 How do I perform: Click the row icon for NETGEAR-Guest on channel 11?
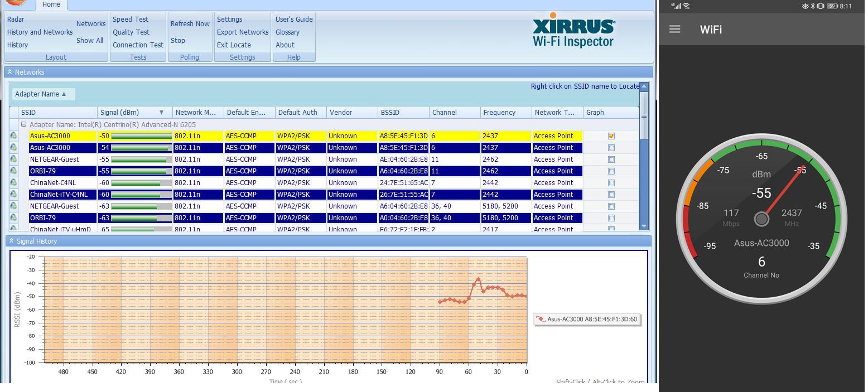(x=13, y=159)
